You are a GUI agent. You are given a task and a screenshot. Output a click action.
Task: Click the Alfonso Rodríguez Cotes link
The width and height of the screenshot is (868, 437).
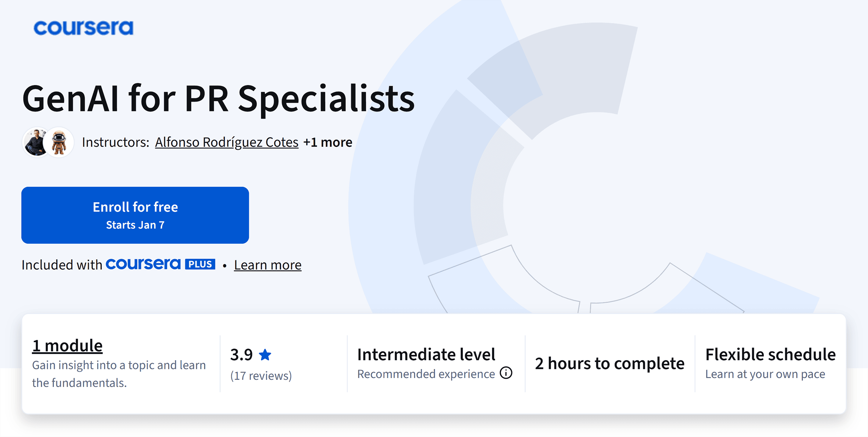(x=227, y=142)
